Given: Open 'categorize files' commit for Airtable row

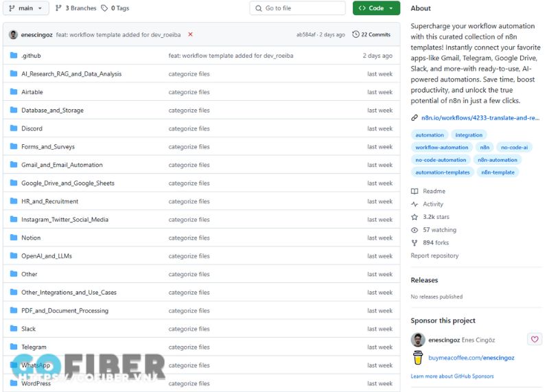Looking at the screenshot, I should click(x=189, y=92).
